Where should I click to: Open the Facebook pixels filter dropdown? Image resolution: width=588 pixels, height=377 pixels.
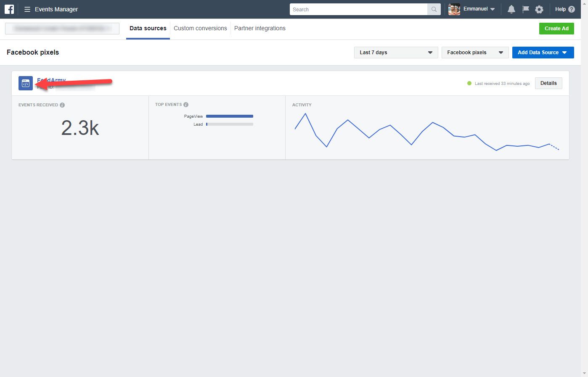[x=475, y=52]
